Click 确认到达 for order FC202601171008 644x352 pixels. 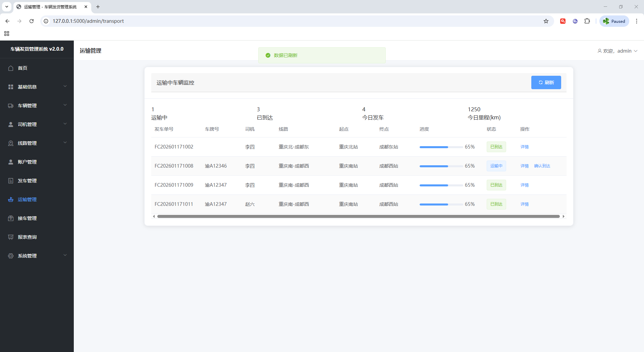tap(542, 166)
